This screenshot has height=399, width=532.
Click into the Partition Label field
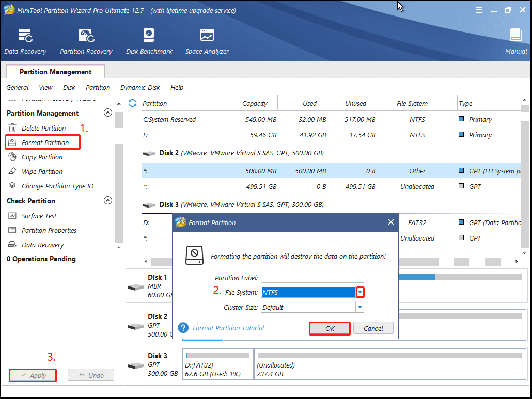(x=312, y=277)
